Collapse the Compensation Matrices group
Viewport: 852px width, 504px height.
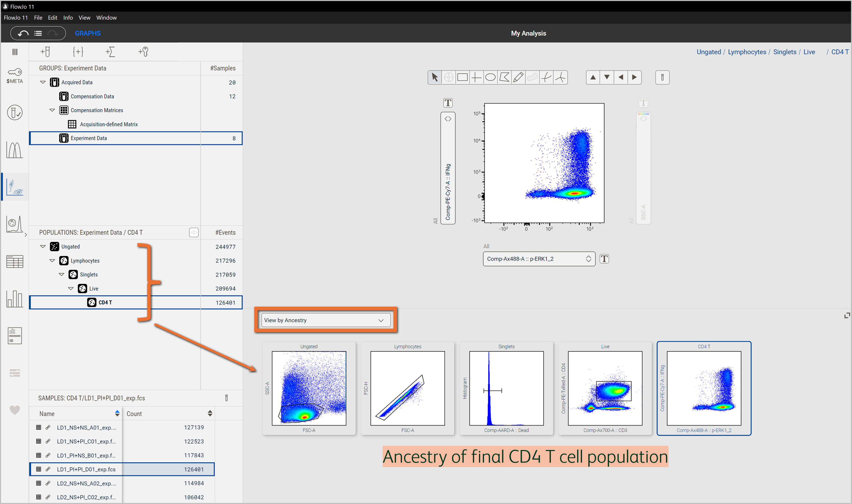52,110
